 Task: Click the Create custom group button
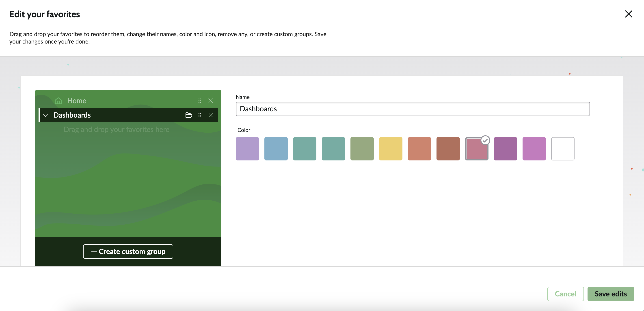pos(128,251)
